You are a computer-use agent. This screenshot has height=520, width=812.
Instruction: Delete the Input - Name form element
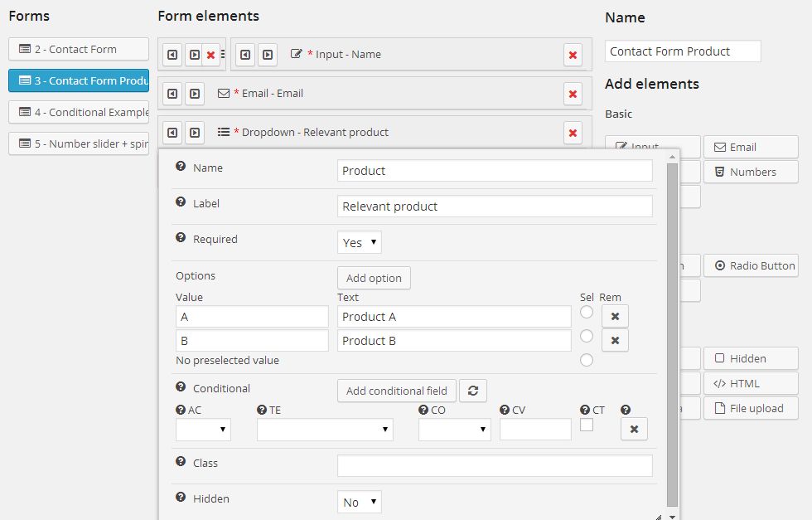[x=573, y=55]
